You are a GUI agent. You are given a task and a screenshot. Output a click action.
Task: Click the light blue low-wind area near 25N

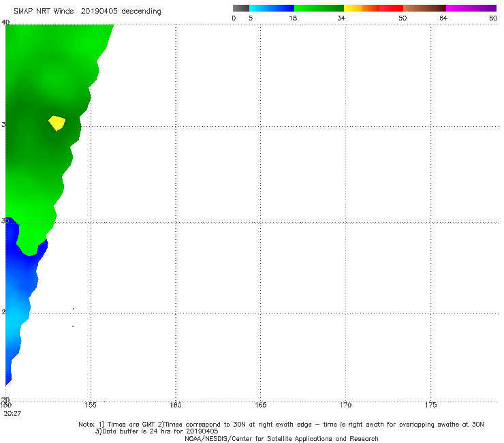pos(14,318)
